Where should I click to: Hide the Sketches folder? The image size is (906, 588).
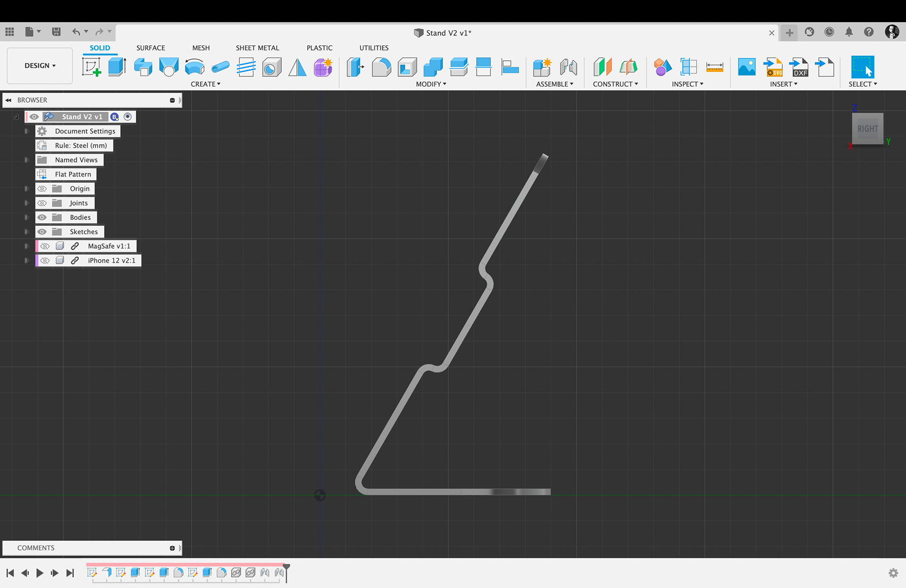42,232
